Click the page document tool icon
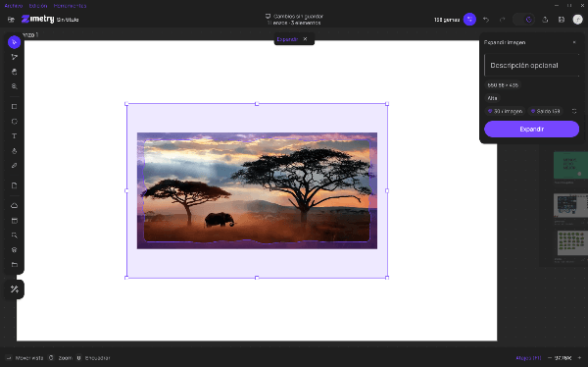 [15, 185]
